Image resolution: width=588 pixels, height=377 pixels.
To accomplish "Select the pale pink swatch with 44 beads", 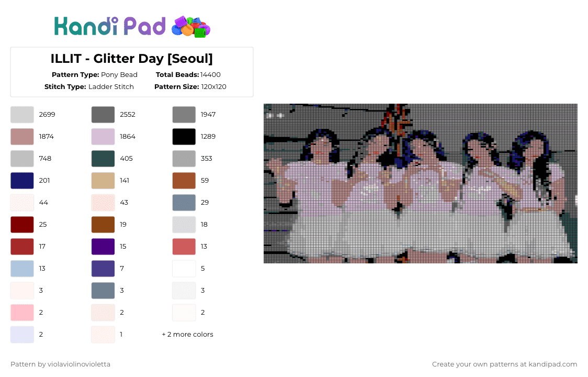I will (x=22, y=203).
